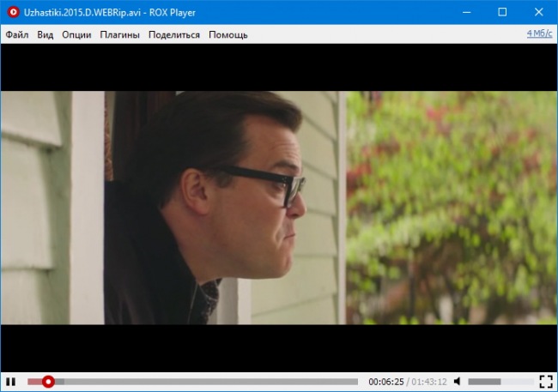This screenshot has width=558, height=392.
Task: Seek to the middle of the progress bar
Action: (192, 382)
